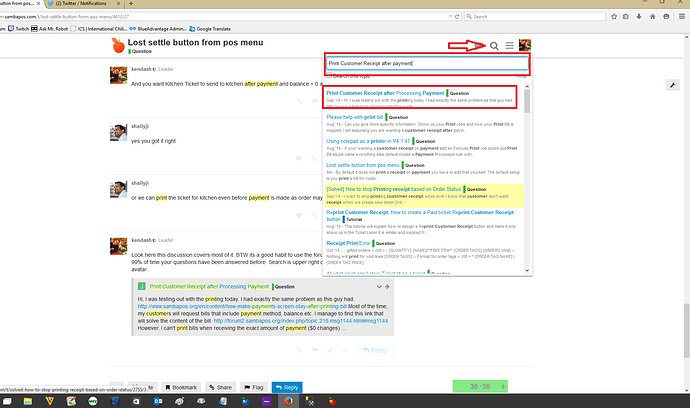The width and height of the screenshot is (690, 408).
Task: Open Outlook from the taskbar
Action: tap(158, 401)
